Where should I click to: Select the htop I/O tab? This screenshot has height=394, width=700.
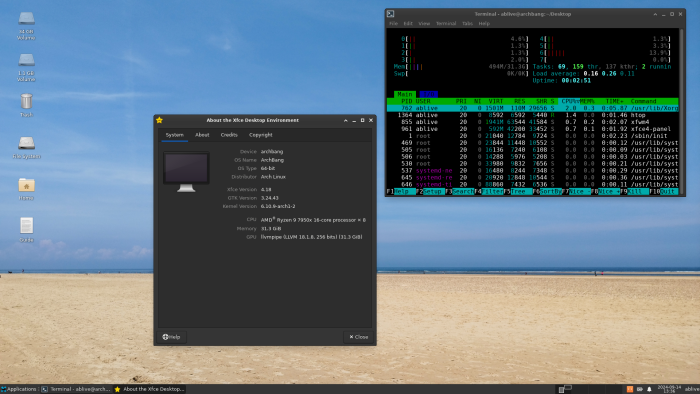click(428, 94)
